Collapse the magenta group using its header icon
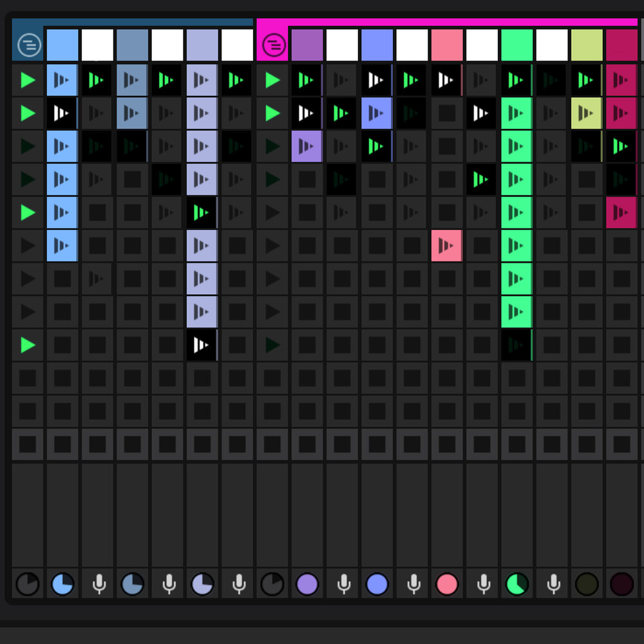The width and height of the screenshot is (644, 644). tap(274, 45)
